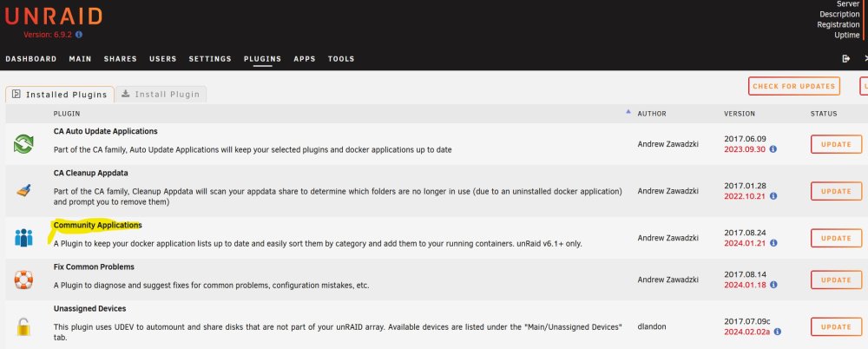
Task: Click info icon beside version 2024.02.02a
Action: [x=777, y=332]
